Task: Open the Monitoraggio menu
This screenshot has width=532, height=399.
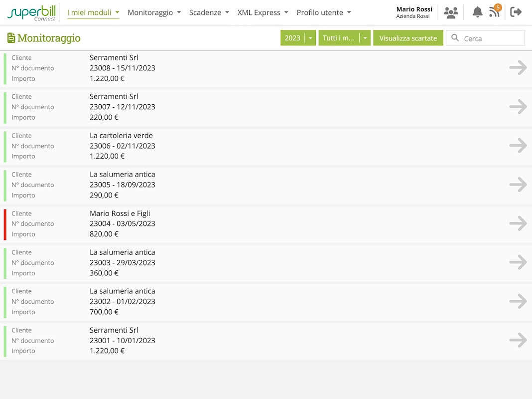Action: point(154,12)
